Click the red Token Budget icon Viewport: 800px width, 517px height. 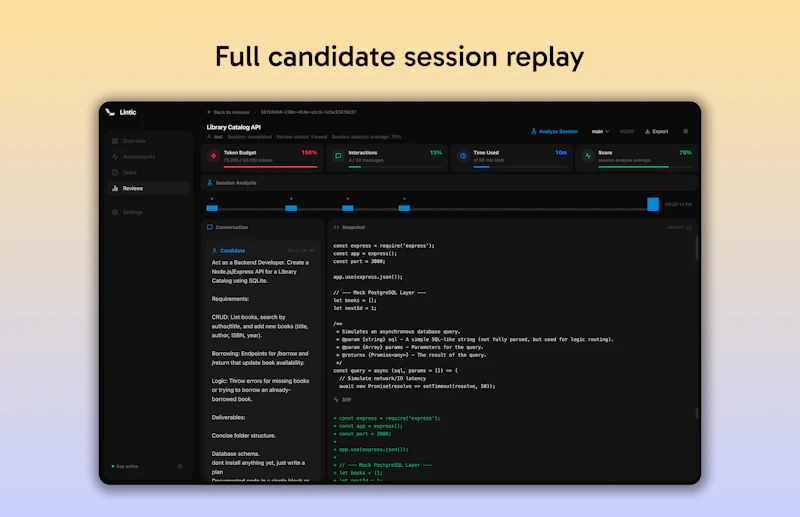pos(213,156)
